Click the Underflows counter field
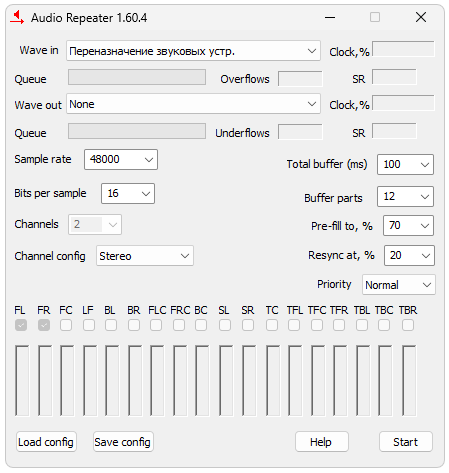 [x=300, y=132]
